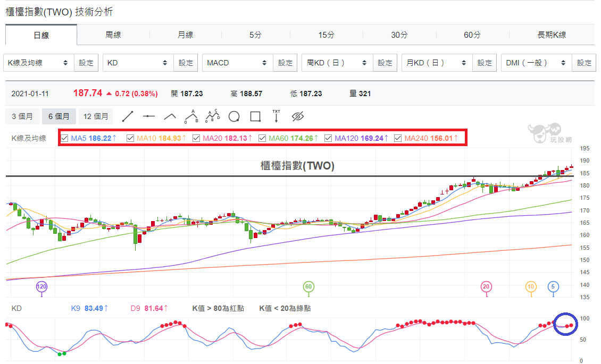Set chart range to 3 個月
The image size is (601, 364).
point(22,116)
